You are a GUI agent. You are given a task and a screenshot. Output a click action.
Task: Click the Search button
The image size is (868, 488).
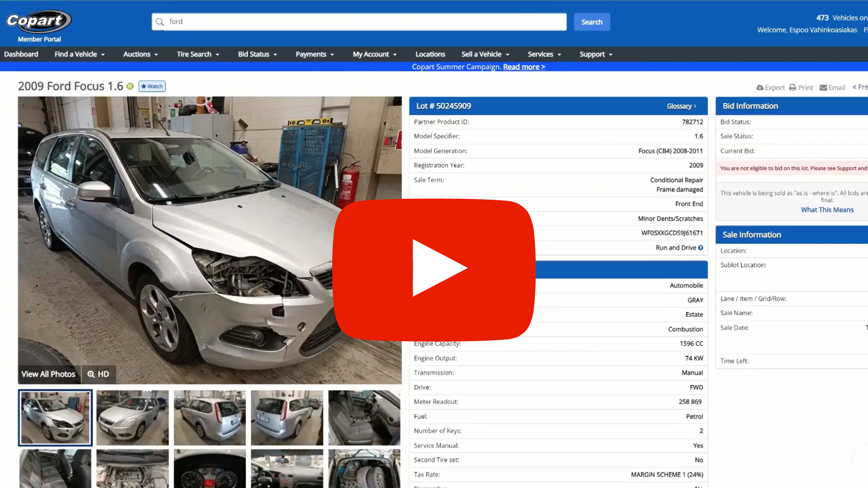click(x=592, y=22)
